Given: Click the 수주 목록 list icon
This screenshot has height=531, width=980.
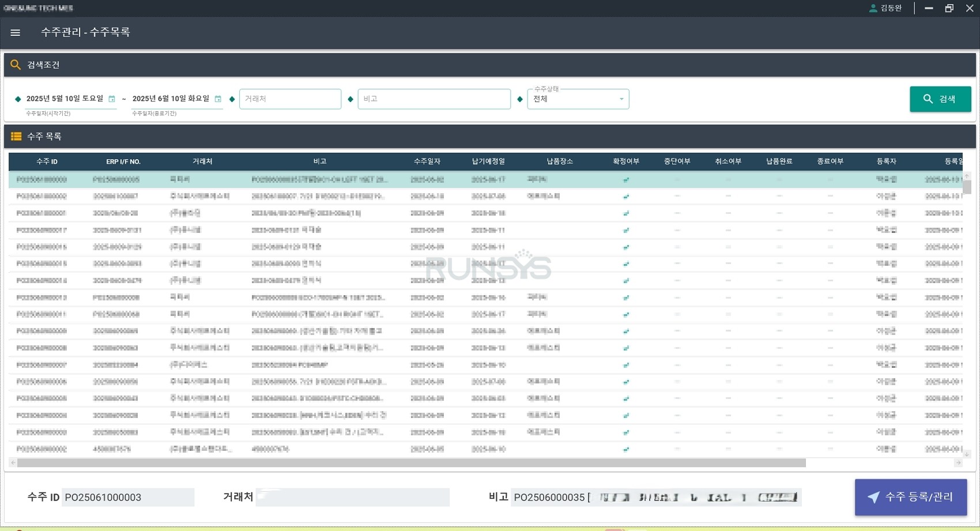Looking at the screenshot, I should [16, 137].
